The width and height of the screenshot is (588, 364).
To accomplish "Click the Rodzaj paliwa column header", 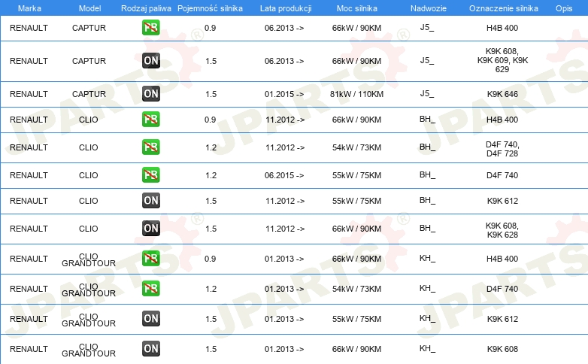I will click(146, 8).
